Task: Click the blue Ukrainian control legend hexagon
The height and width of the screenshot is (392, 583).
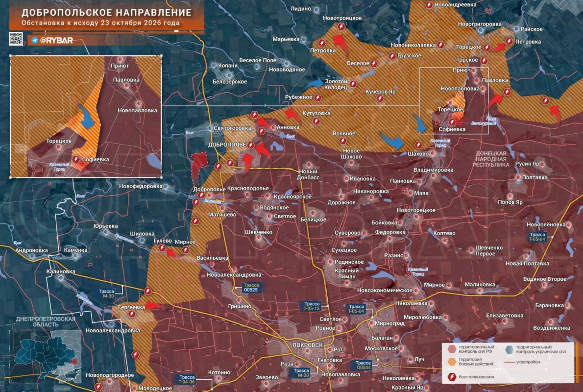Action: point(509,349)
